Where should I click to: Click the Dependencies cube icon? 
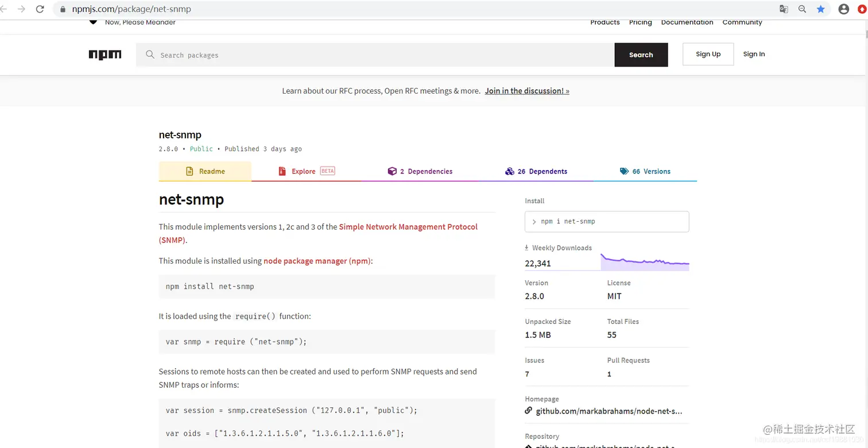point(392,171)
